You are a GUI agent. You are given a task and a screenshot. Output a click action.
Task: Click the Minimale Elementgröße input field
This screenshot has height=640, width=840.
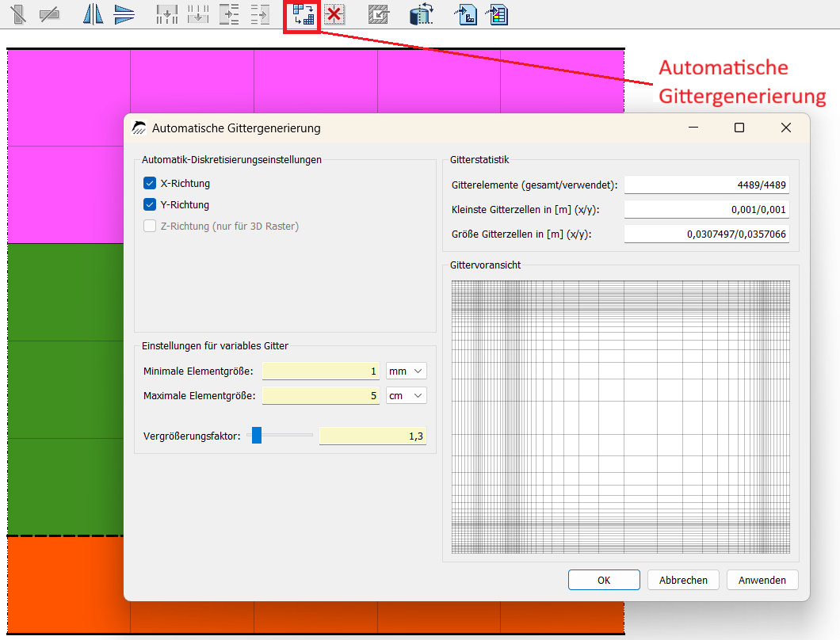click(321, 371)
